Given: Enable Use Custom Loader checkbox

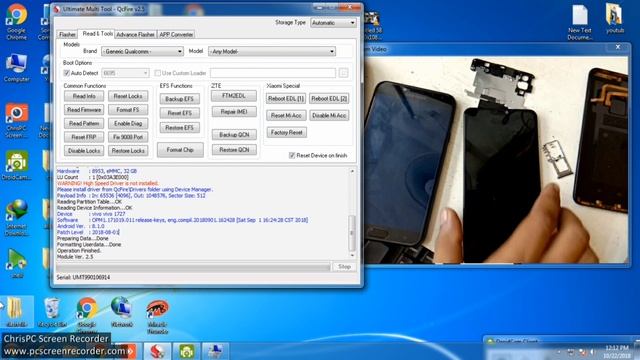Looking at the screenshot, I should (x=158, y=73).
